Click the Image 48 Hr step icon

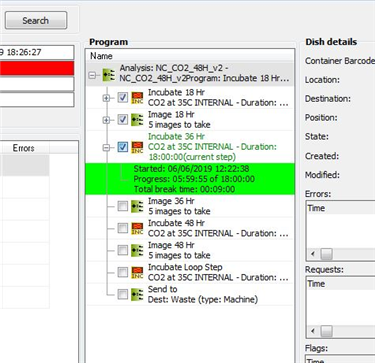(x=137, y=250)
